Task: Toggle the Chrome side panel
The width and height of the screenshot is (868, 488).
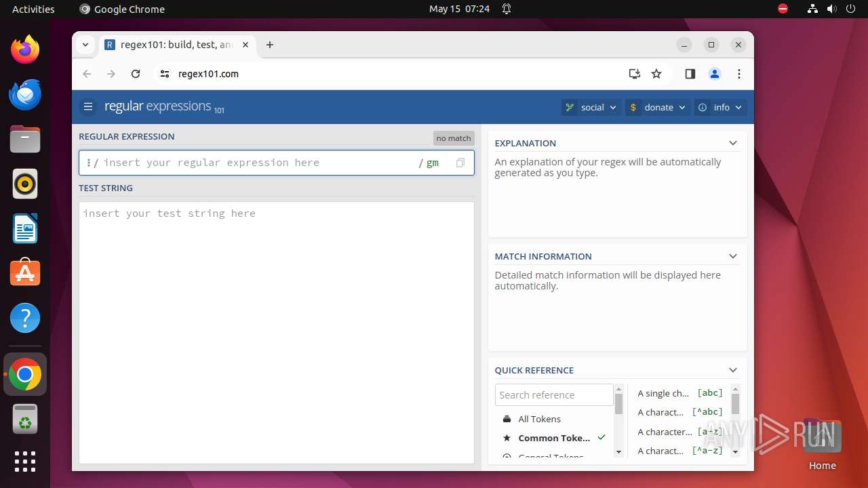Action: [690, 74]
